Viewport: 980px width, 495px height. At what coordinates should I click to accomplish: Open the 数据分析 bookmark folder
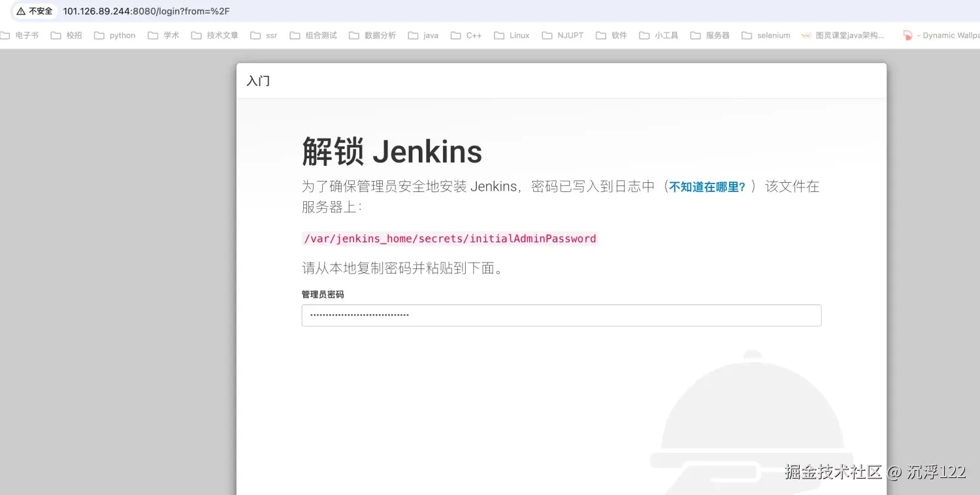coord(372,35)
